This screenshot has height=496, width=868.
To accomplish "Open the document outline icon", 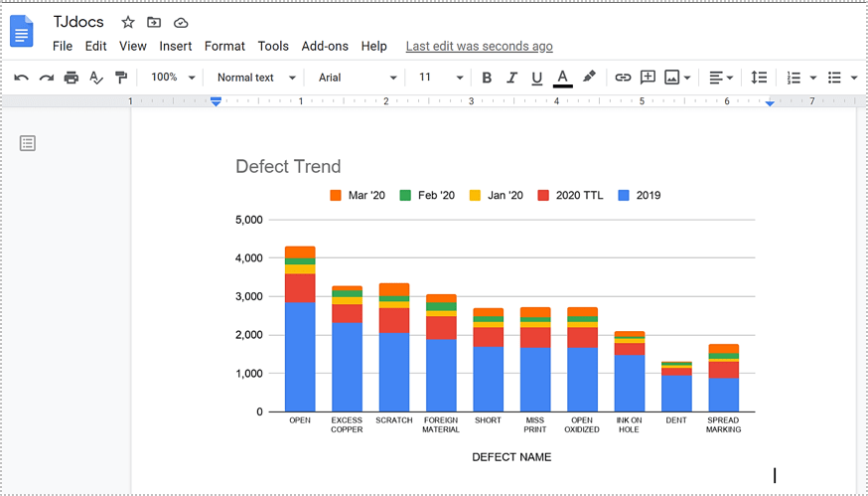I will point(28,144).
